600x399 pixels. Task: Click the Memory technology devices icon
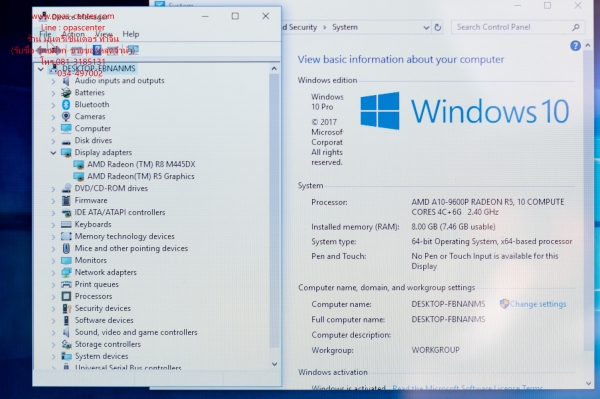pos(66,236)
